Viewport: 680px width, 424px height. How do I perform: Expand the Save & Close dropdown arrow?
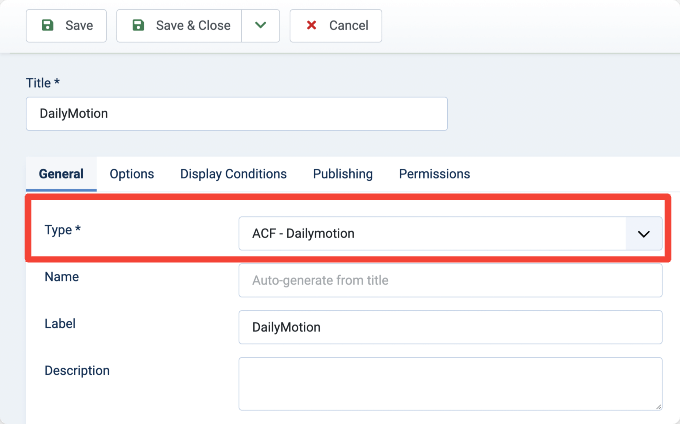261,26
